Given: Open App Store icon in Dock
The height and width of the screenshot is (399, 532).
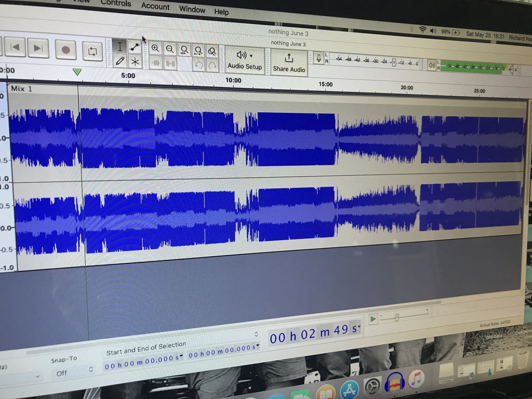Looking at the screenshot, I should click(x=349, y=390).
